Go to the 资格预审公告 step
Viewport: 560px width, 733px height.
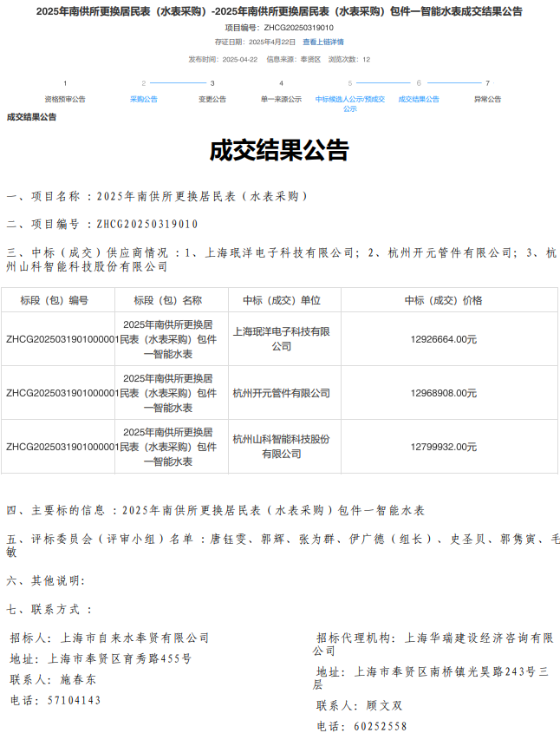pyautogui.click(x=65, y=100)
